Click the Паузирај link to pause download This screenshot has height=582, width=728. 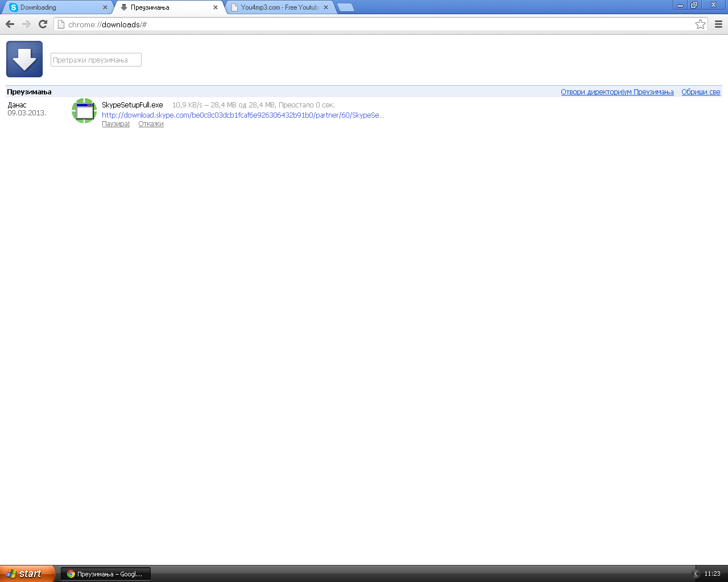tap(115, 124)
